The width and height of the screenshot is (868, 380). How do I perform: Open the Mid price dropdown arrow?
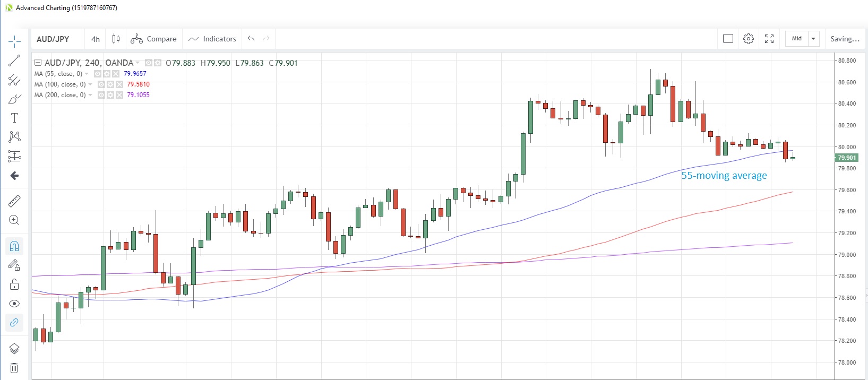pos(813,39)
